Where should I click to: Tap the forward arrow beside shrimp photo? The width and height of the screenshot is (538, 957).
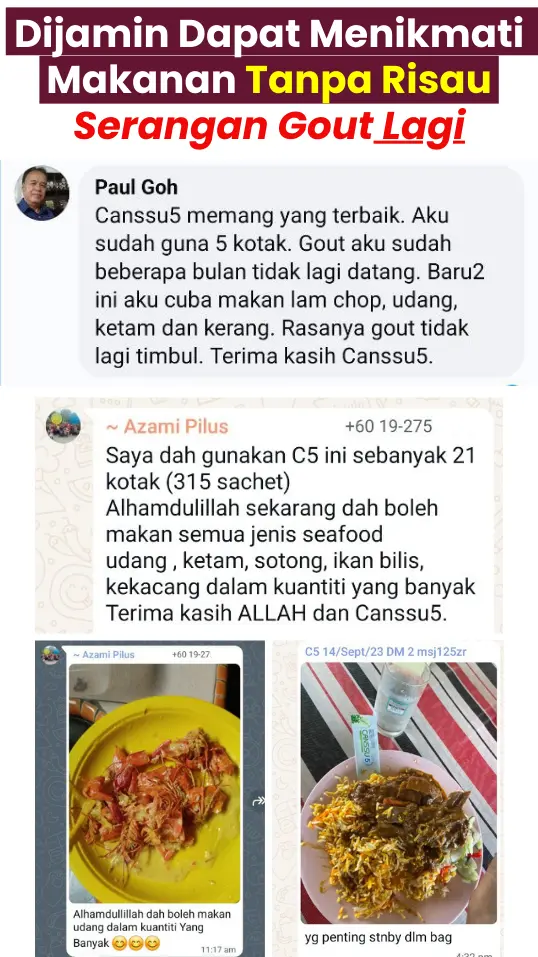pyautogui.click(x=258, y=801)
